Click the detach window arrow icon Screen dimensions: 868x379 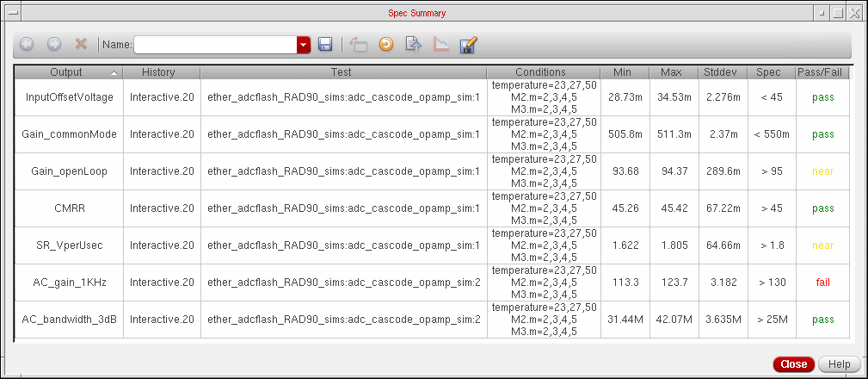(x=358, y=44)
